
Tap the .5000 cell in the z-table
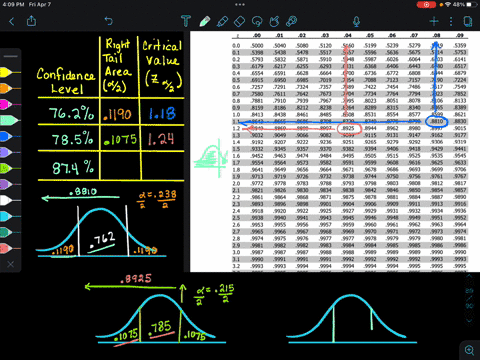click(257, 46)
